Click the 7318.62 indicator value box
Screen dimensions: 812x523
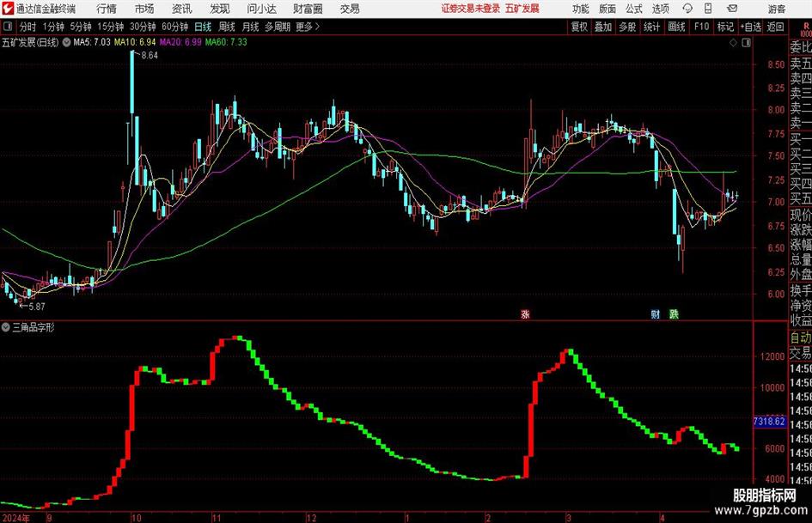pyautogui.click(x=769, y=422)
